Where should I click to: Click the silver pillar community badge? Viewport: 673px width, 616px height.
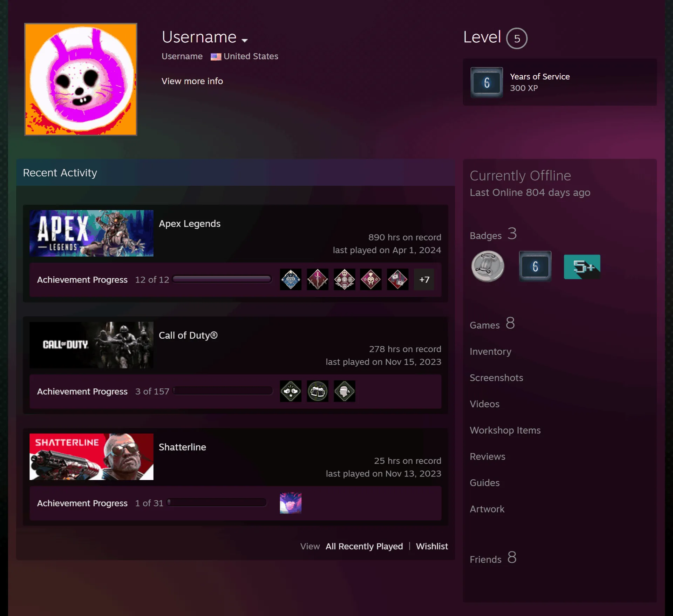point(488,266)
